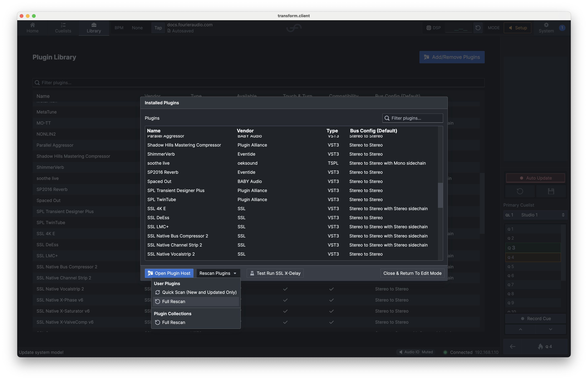The width and height of the screenshot is (588, 380).
Task: Click the green Connected status indicator
Action: 445,352
